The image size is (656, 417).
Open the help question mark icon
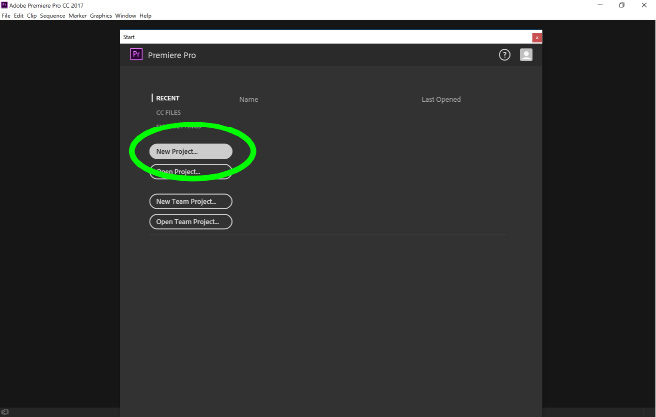tap(505, 55)
